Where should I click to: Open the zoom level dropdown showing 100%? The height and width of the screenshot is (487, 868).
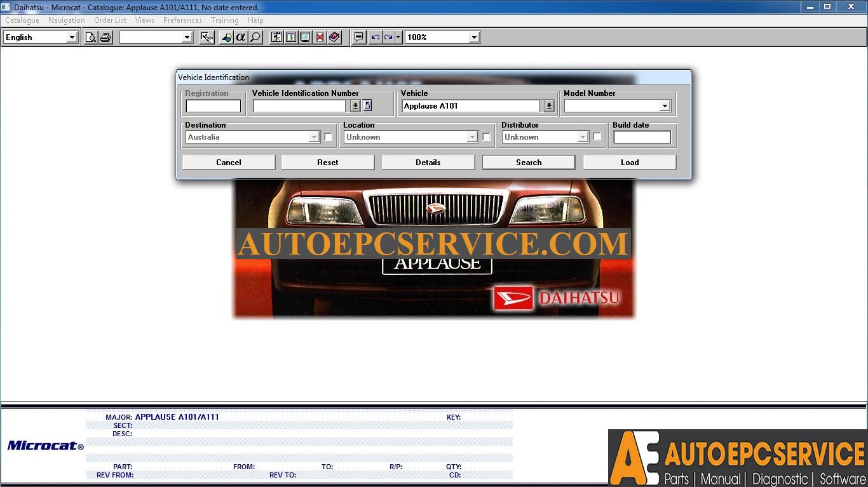click(x=473, y=37)
